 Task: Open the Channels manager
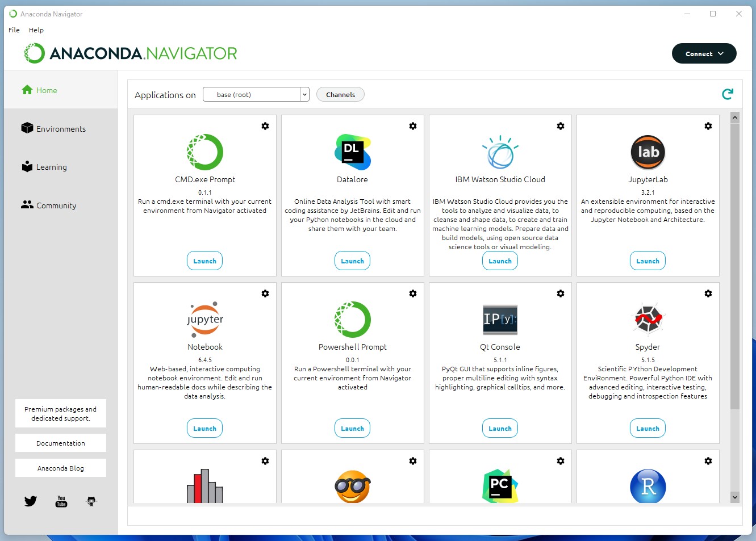click(341, 95)
